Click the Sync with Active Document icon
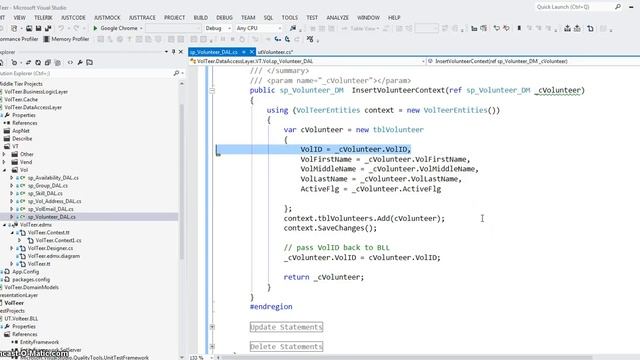Screen dimensions: 640x360 pos(28,62)
